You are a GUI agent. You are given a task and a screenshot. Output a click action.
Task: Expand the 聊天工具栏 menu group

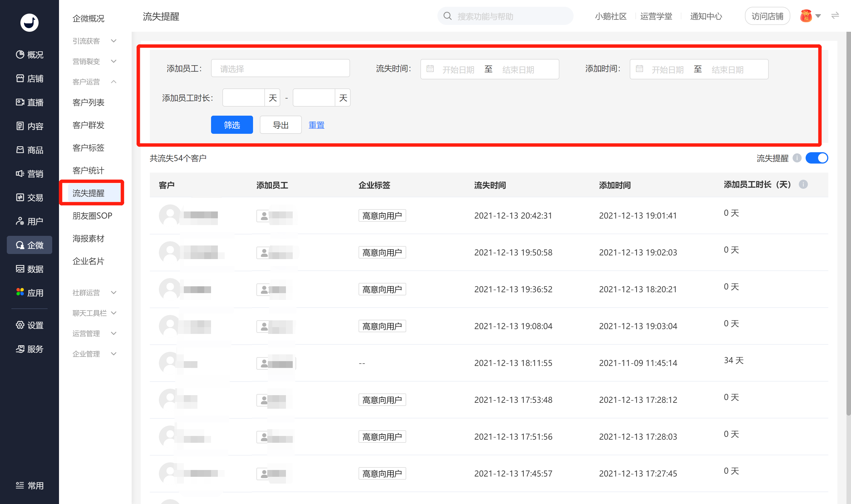pos(94,313)
